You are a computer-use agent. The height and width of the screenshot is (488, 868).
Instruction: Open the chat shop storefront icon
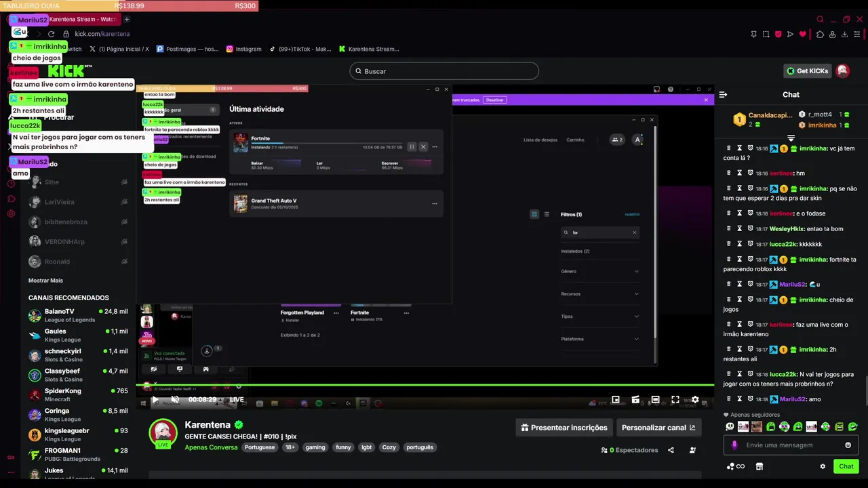point(759,466)
